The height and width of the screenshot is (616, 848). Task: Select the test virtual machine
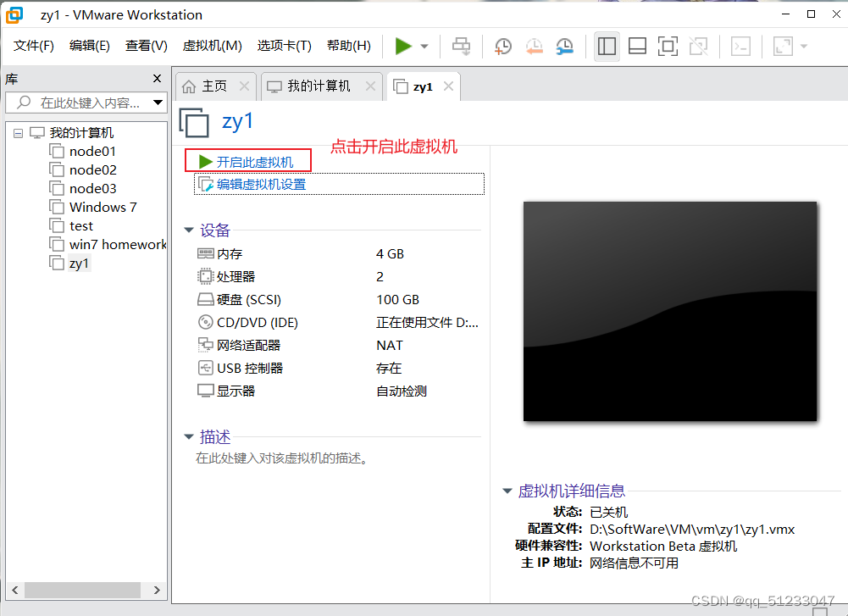point(81,226)
